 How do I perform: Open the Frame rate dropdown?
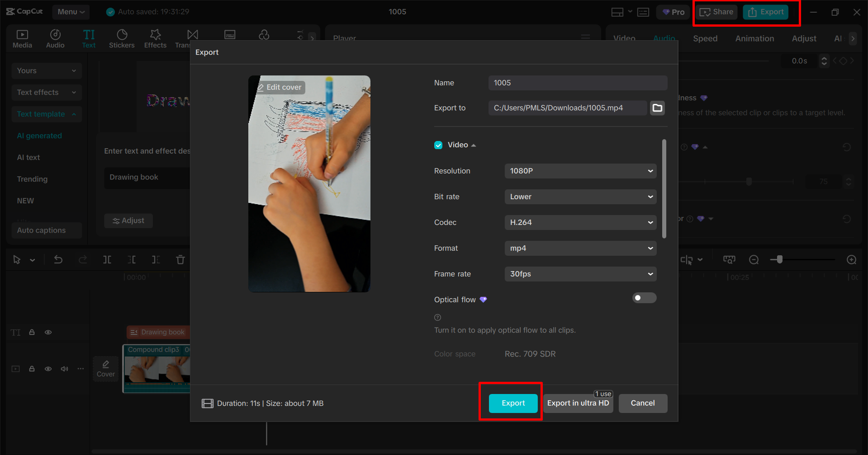pos(580,274)
